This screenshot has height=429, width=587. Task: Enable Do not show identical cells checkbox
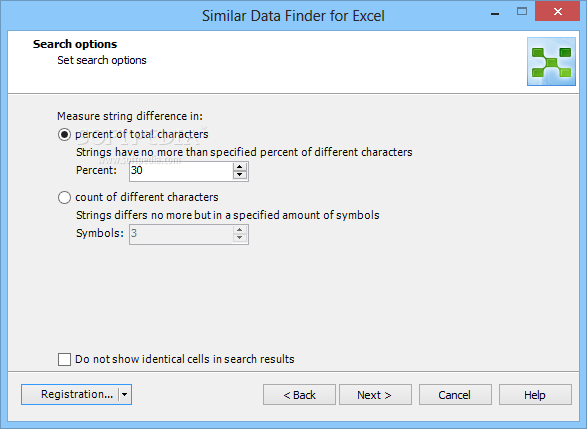[x=64, y=359]
